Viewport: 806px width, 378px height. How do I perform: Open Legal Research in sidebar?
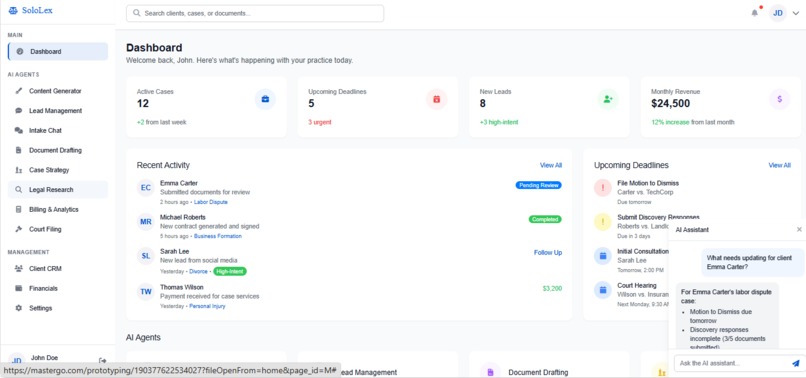[x=58, y=190]
